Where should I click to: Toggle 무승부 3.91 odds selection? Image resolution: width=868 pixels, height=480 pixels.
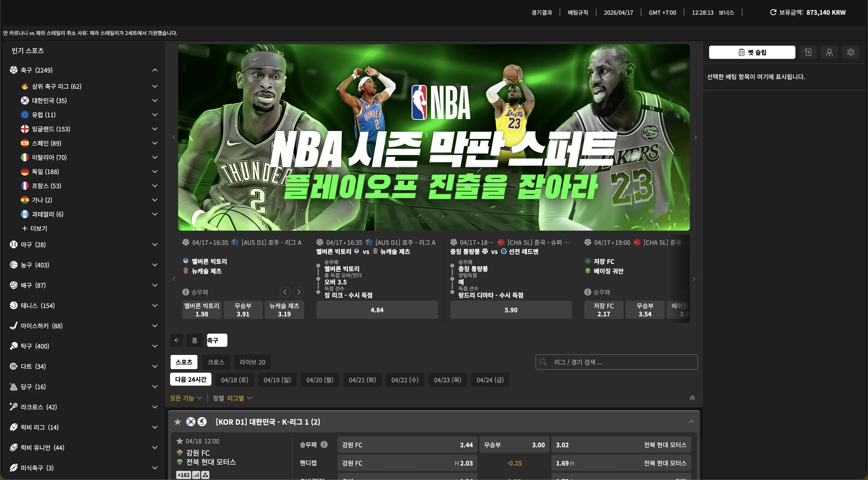coord(243,310)
